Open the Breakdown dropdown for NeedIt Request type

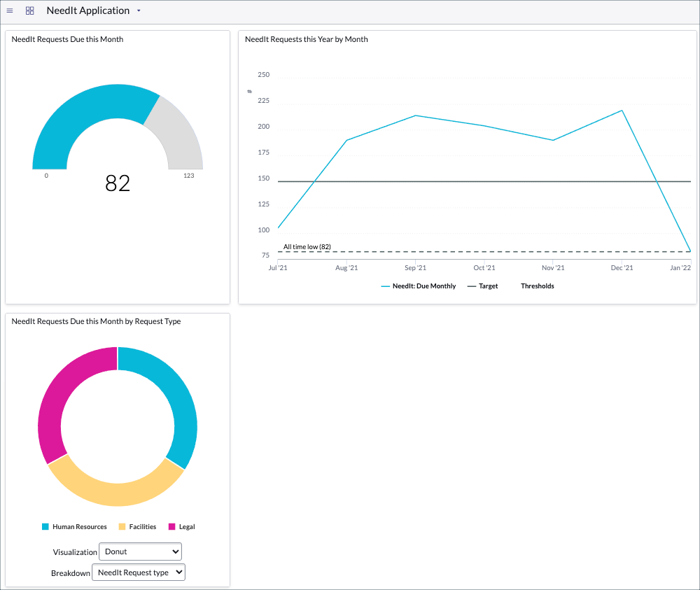point(138,572)
